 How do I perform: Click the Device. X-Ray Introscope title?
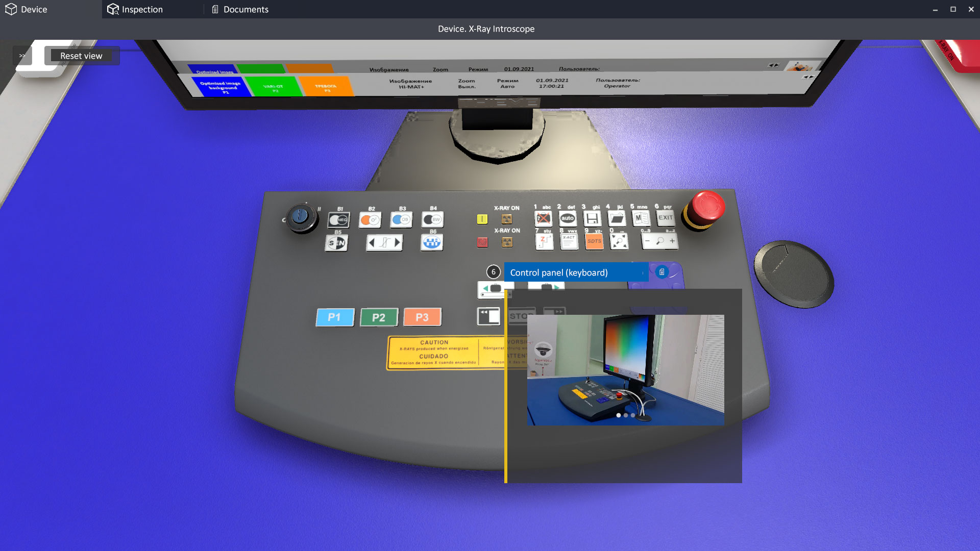(x=486, y=29)
